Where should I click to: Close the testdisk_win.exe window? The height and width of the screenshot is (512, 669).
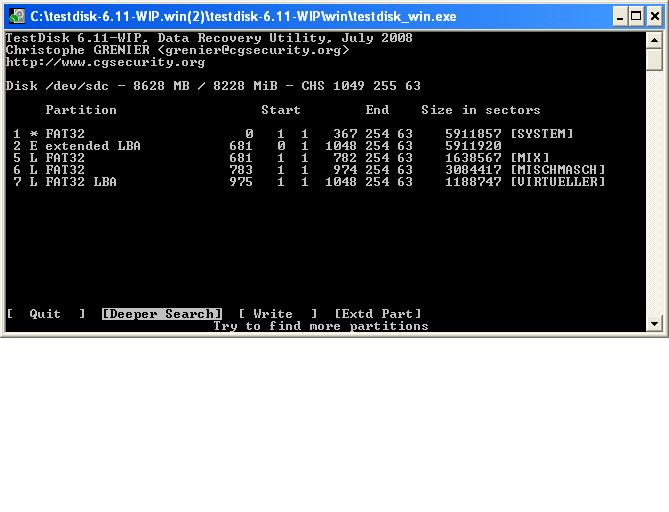(654, 17)
